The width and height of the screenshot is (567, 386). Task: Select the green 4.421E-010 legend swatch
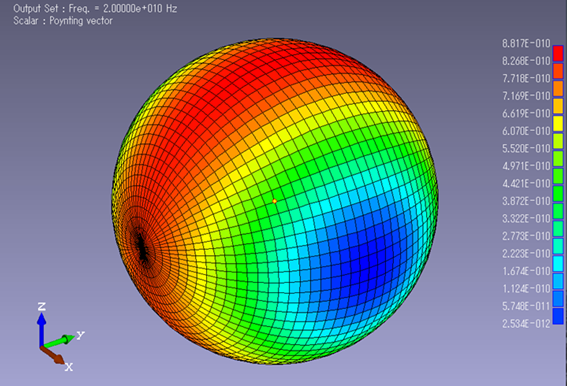coord(558,193)
